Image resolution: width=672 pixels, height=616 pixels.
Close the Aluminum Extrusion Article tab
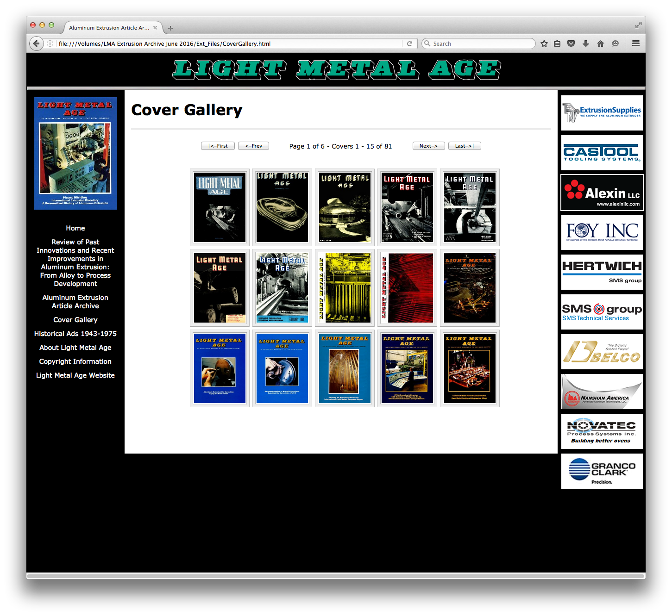pos(155,28)
